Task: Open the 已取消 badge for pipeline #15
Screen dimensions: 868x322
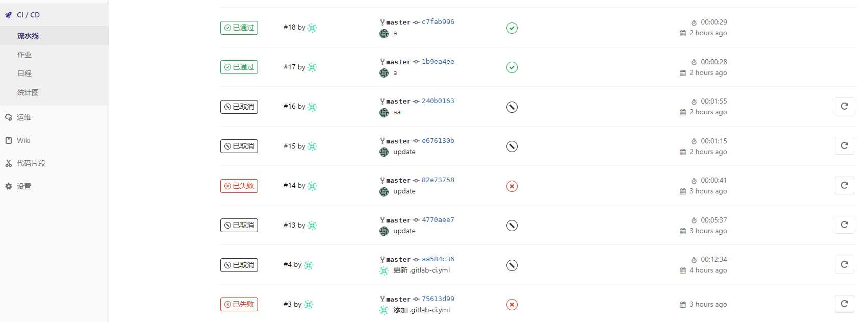Action: pos(239,146)
